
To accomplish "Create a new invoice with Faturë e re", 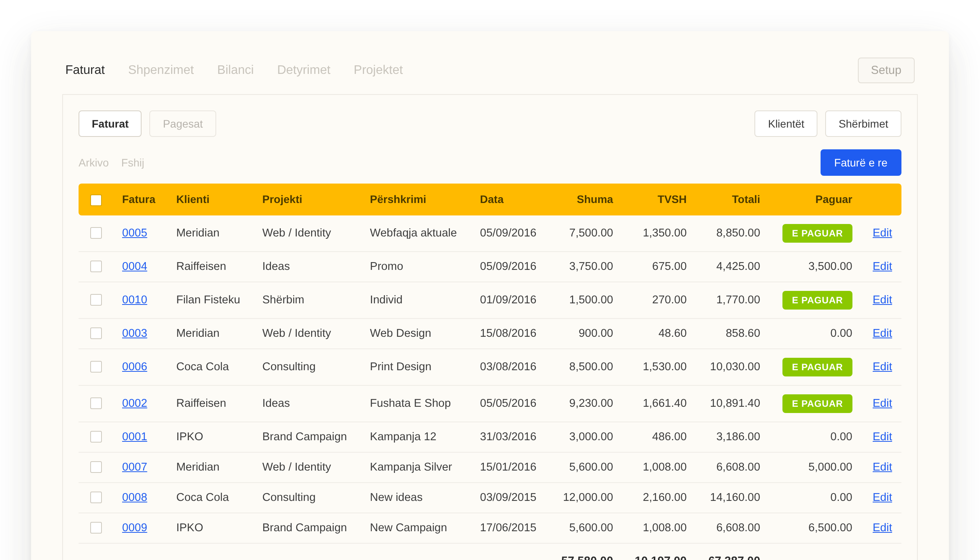I will pyautogui.click(x=861, y=163).
